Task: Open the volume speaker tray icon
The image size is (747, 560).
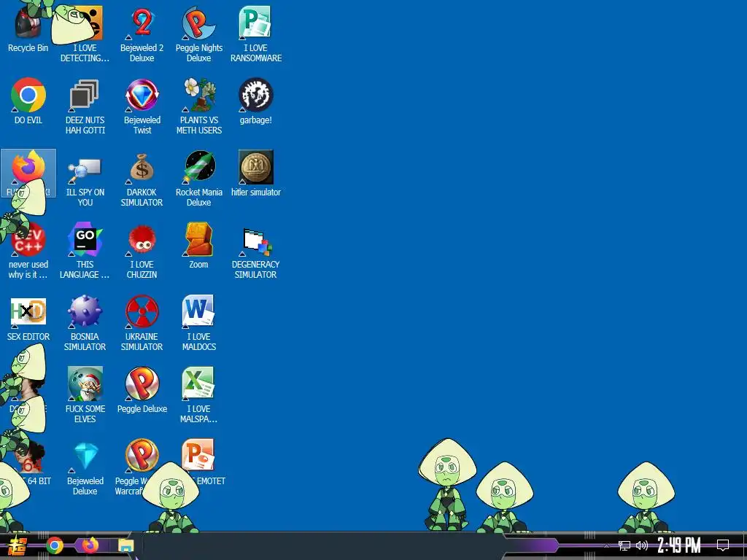Action: (x=642, y=545)
